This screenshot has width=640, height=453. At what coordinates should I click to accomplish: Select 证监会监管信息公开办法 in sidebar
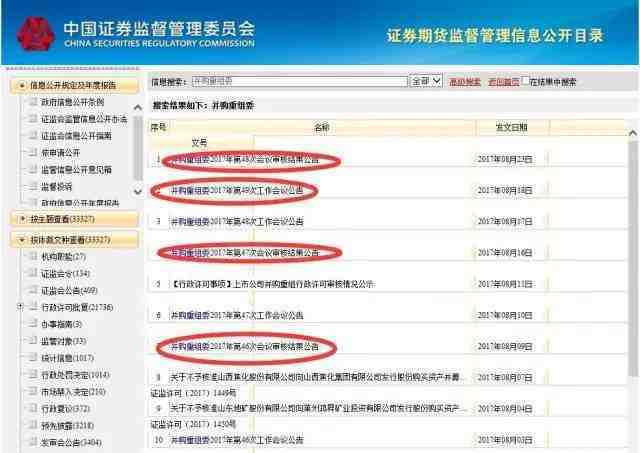tap(84, 119)
